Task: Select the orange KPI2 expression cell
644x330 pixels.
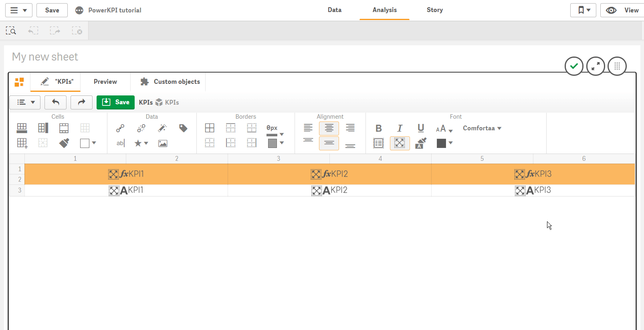Action: click(x=329, y=174)
